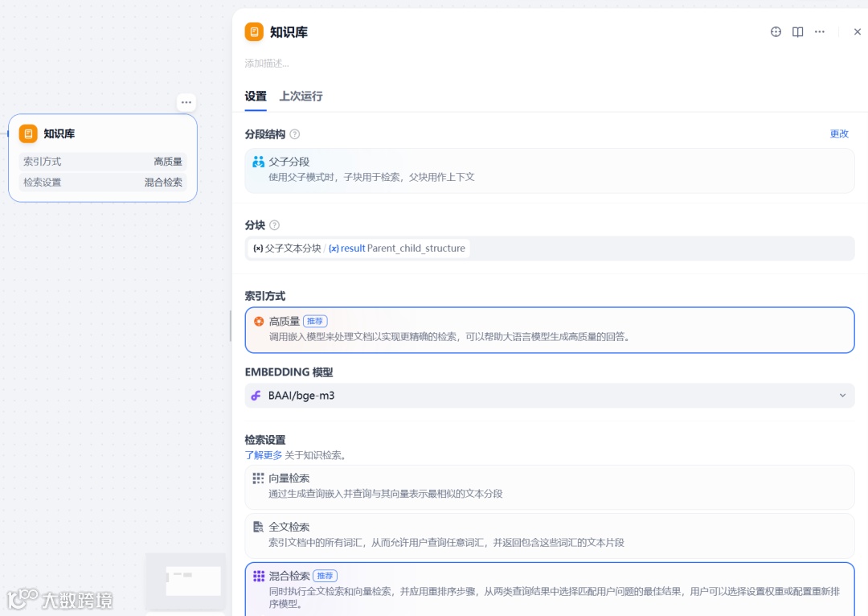Click the help icon beside 分块

275,225
